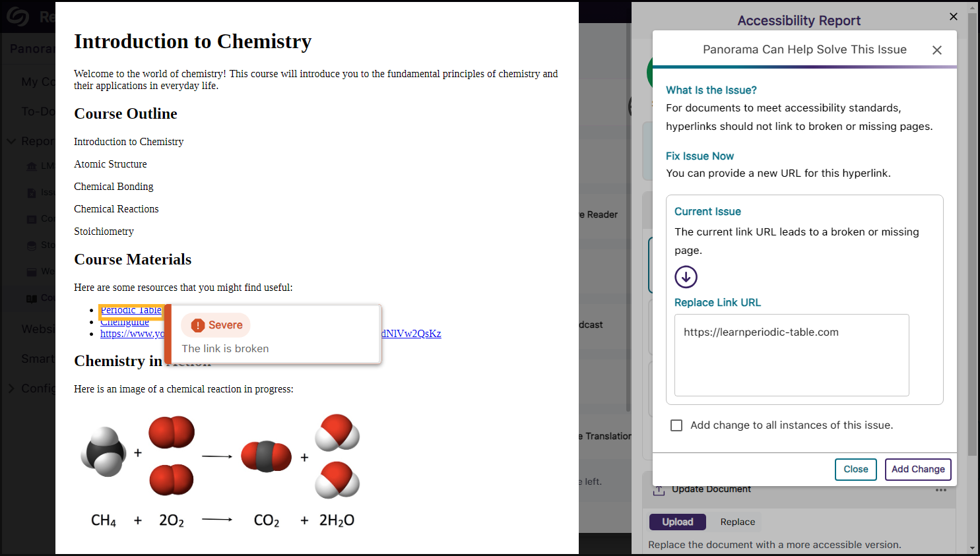Click the scrollbar down arrow
This screenshot has width=980, height=556.
[x=972, y=548]
